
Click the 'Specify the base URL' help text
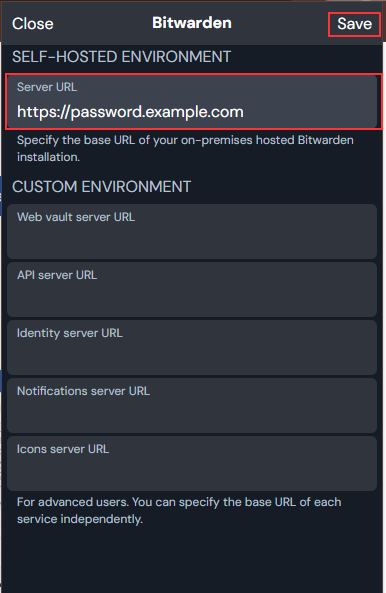pos(185,148)
